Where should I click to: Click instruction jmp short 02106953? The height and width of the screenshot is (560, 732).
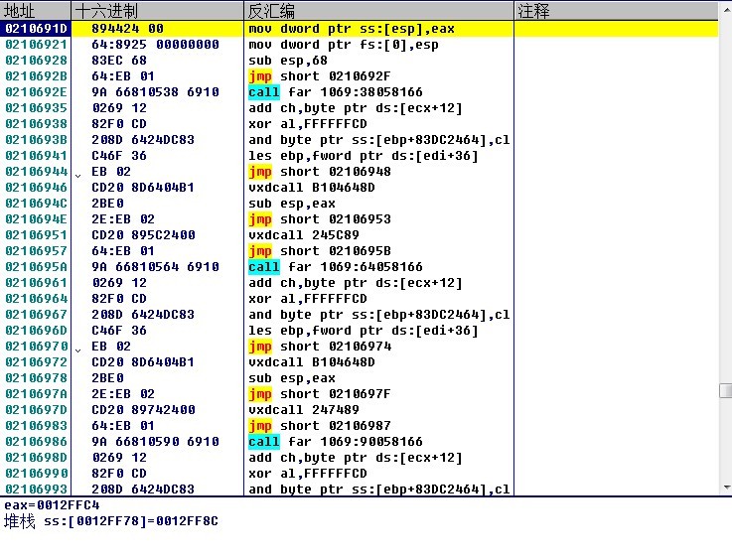320,218
